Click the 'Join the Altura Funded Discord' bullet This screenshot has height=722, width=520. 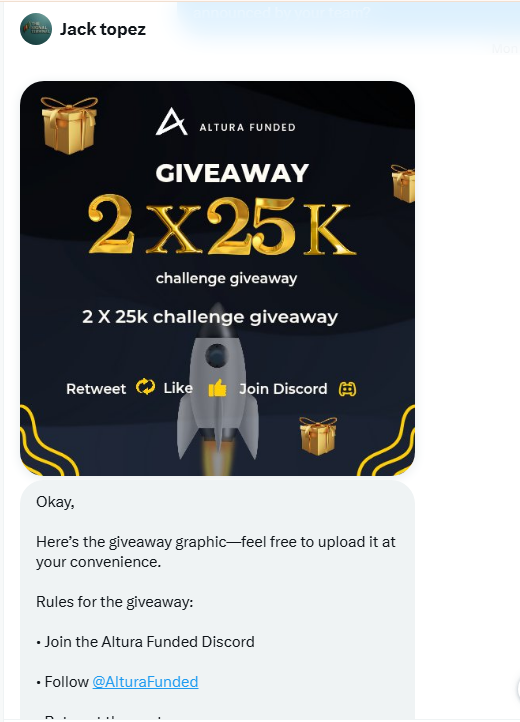pyautogui.click(x=145, y=641)
